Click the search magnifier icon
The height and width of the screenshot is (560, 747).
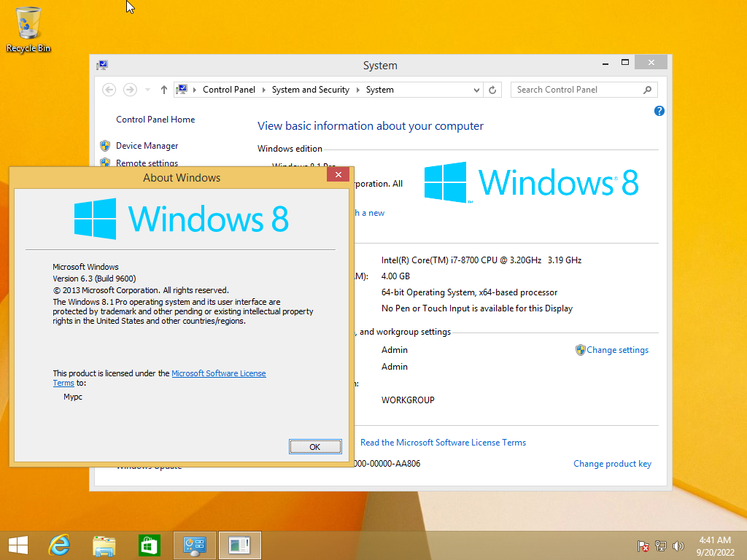pos(648,90)
